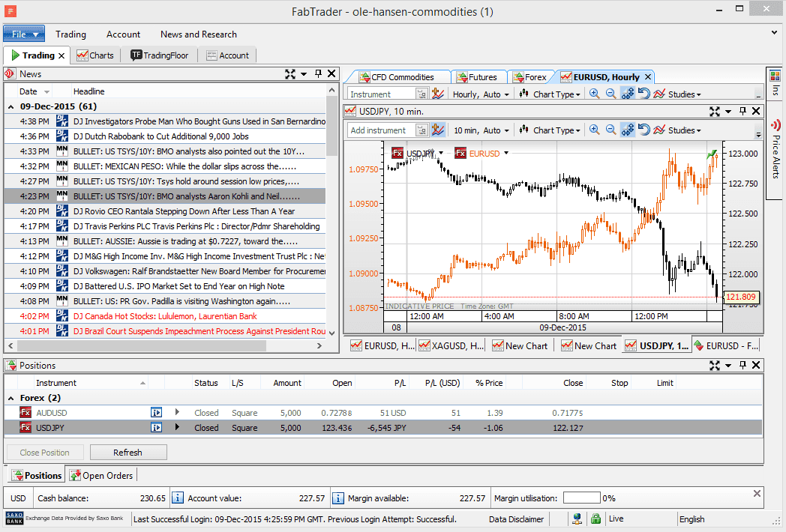Viewport: 786px width, 532px height.
Task: Open the Hourly, Auto period dropdown
Action: pyautogui.click(x=481, y=94)
